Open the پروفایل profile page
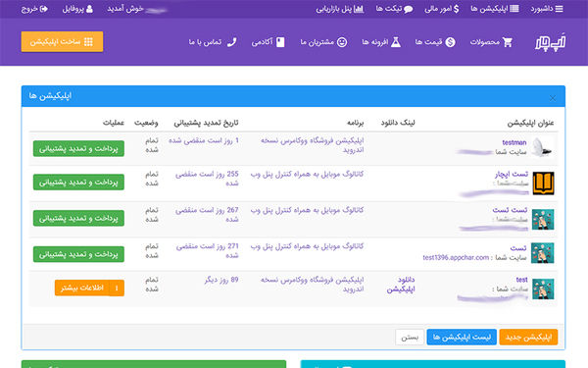The height and width of the screenshot is (368, 588). coord(77,9)
